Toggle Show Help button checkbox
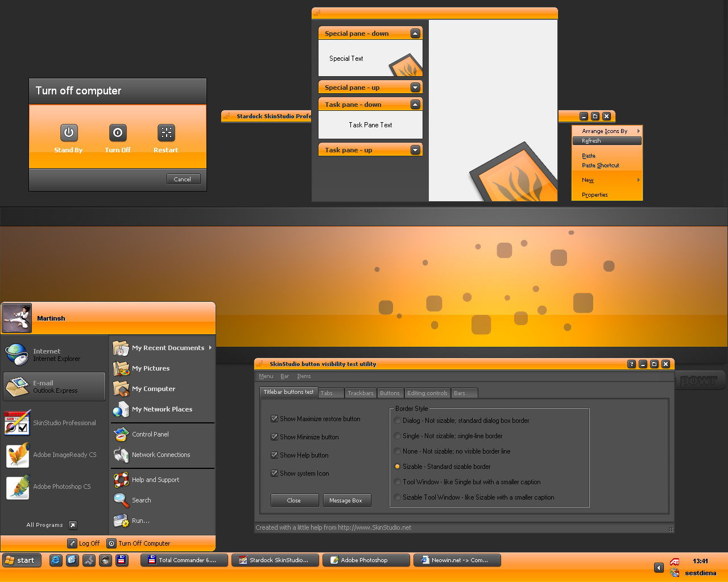 (275, 455)
